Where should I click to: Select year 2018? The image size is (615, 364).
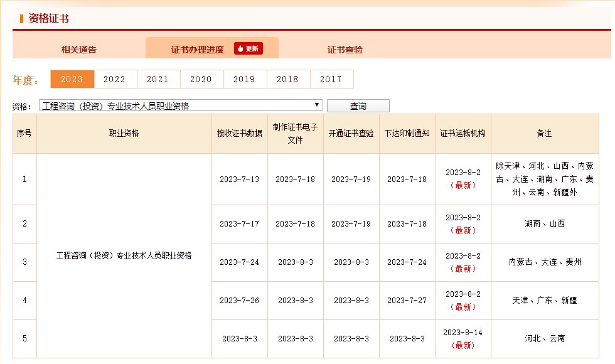pyautogui.click(x=288, y=79)
